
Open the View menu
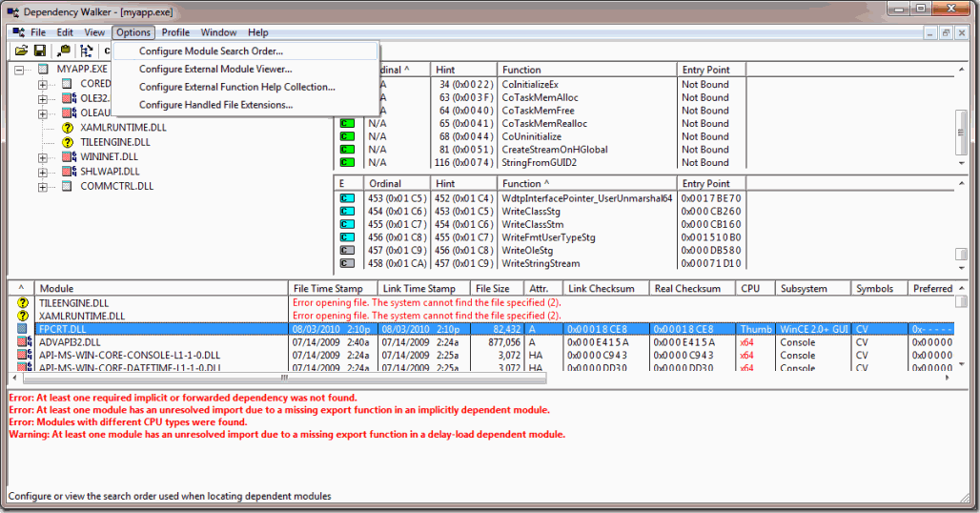[94, 32]
